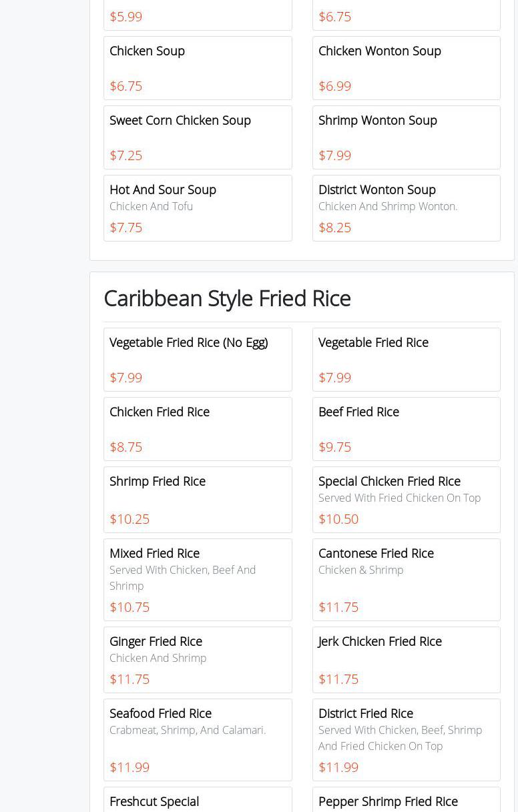Open Beef Fried Rice item
The image size is (518, 812).
click(406, 429)
